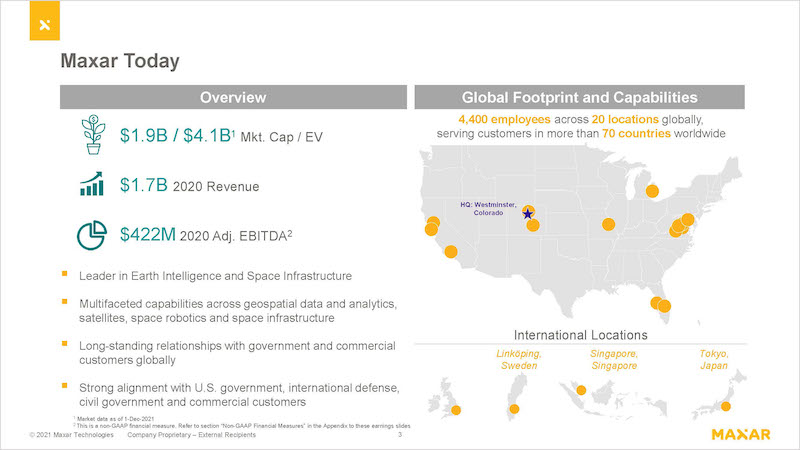Image resolution: width=800 pixels, height=450 pixels.
Task: Select the $422M EBITDA figure
Action: coord(147,234)
